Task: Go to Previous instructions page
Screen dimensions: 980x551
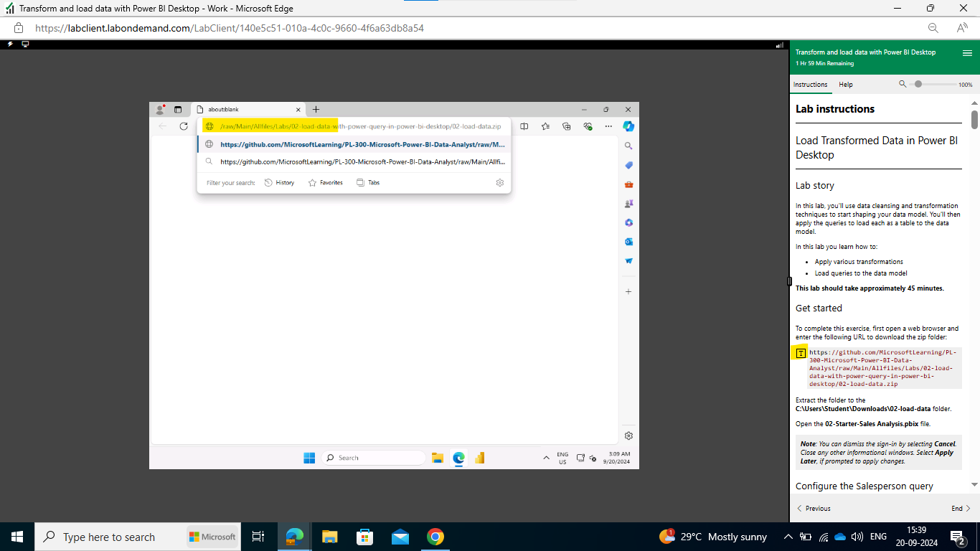Action: [x=814, y=508]
